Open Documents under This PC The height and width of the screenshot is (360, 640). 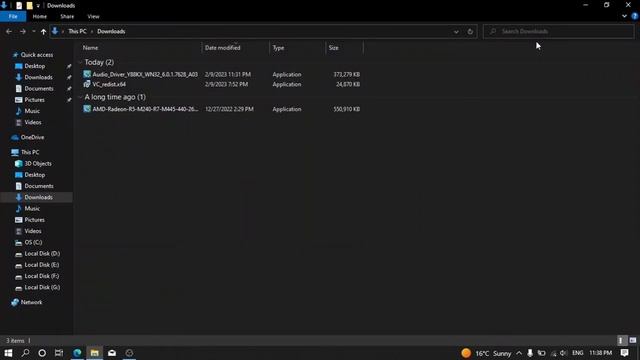coord(39,186)
